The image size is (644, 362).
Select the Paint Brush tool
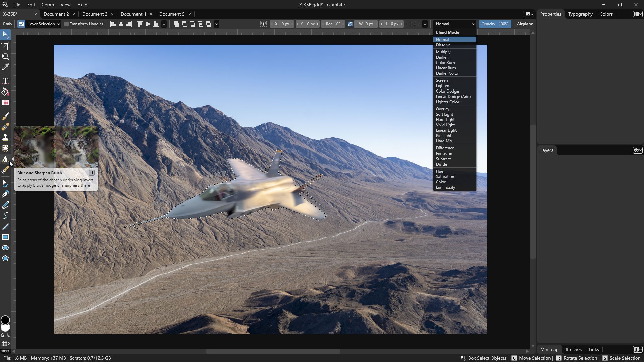5,116
